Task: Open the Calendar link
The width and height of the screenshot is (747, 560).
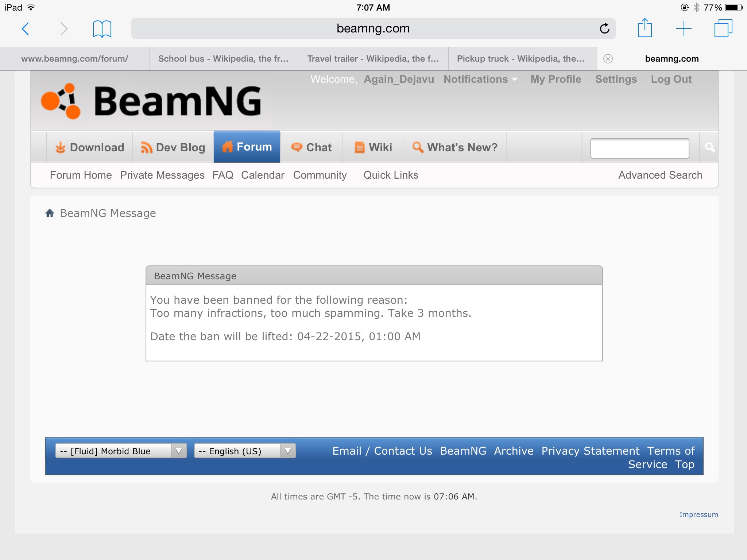Action: [x=263, y=175]
